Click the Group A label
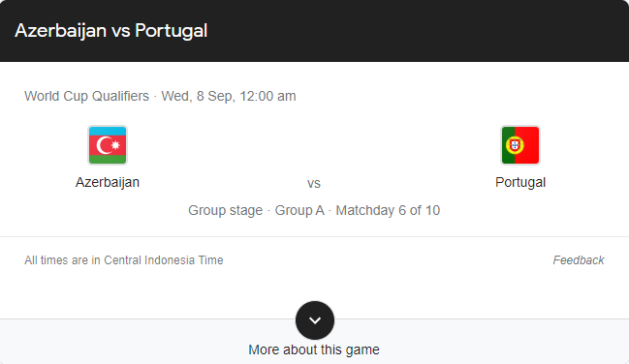This screenshot has width=629, height=364. (299, 210)
